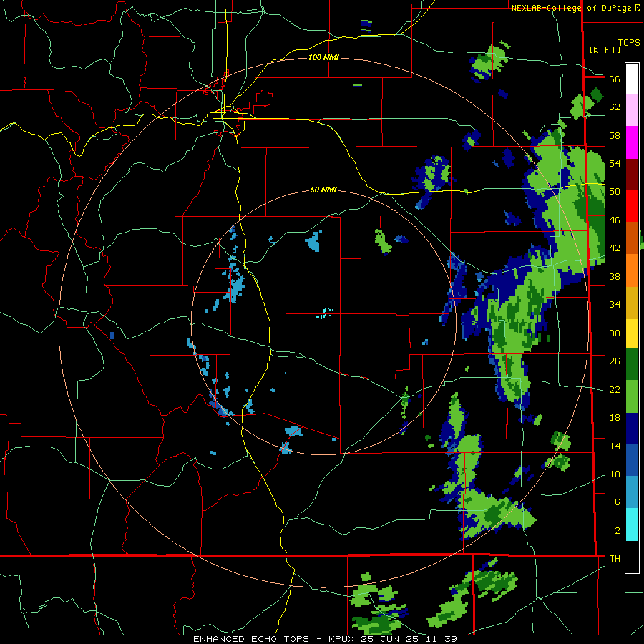The width and height of the screenshot is (644, 644).
Task: Pick the cyan legend swatch
Action: click(632, 525)
